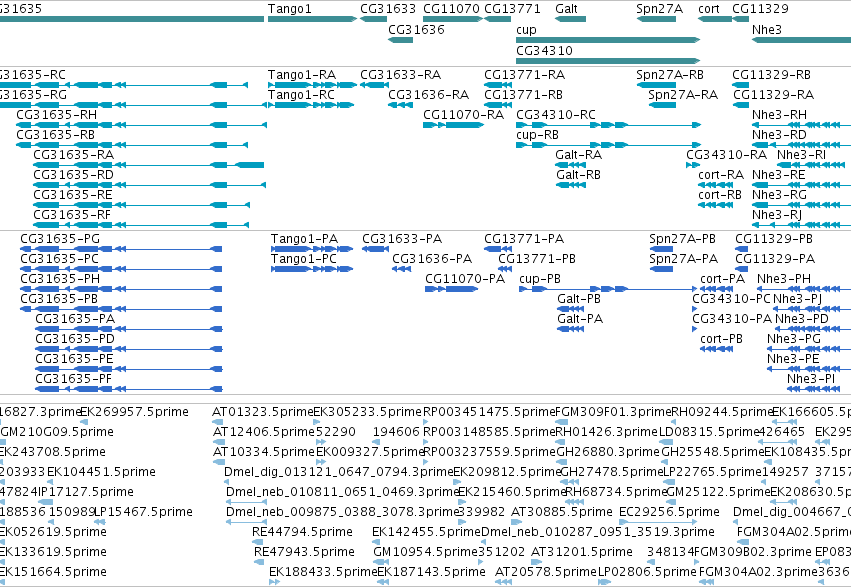
Task: Click protein label Nhe3-PH
Action: [784, 279]
